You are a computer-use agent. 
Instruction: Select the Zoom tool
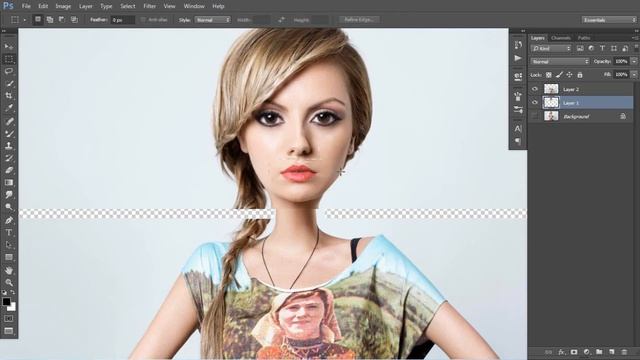pos(9,282)
